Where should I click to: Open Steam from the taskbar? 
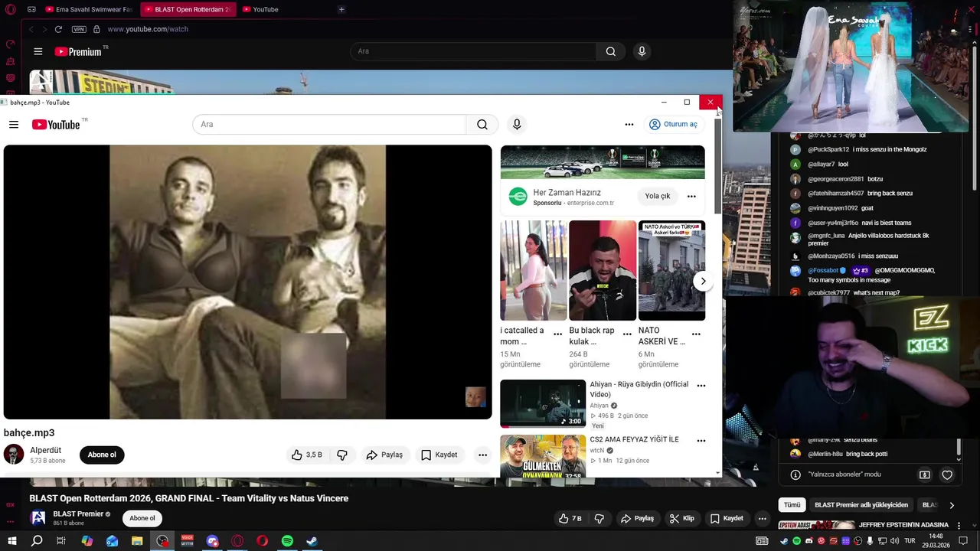point(312,541)
